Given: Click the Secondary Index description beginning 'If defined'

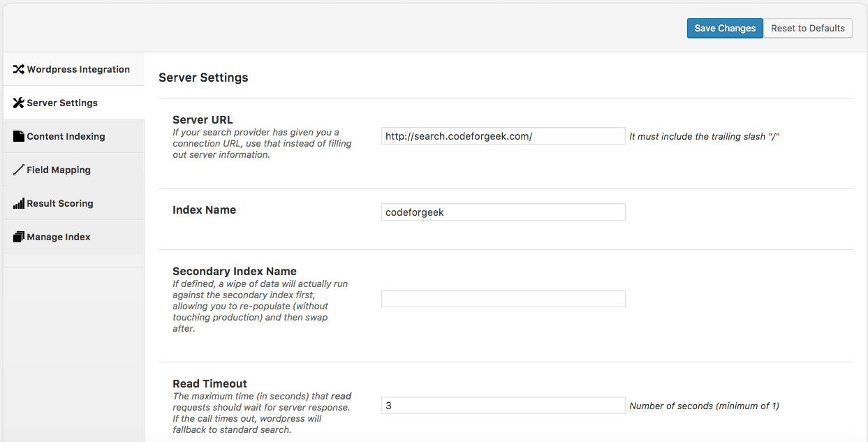Looking at the screenshot, I should click(x=260, y=306).
